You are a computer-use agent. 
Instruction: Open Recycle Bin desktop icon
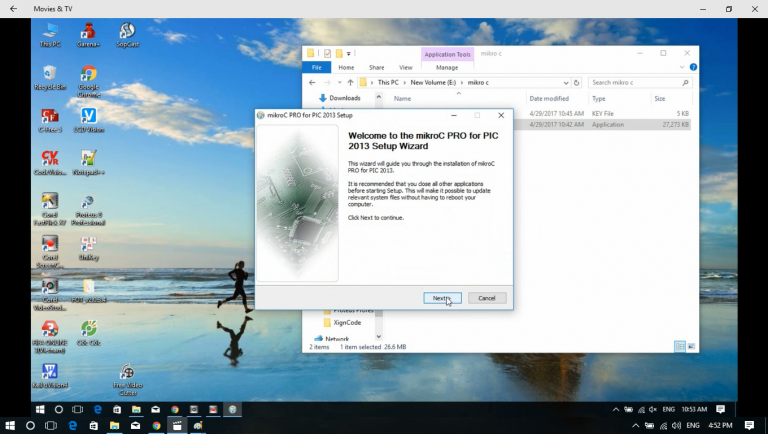(50, 77)
